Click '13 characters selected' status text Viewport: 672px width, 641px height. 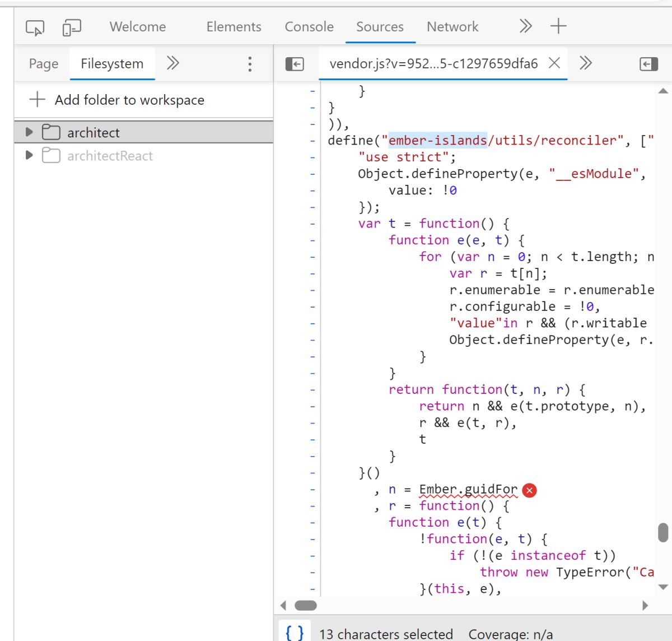tap(386, 634)
